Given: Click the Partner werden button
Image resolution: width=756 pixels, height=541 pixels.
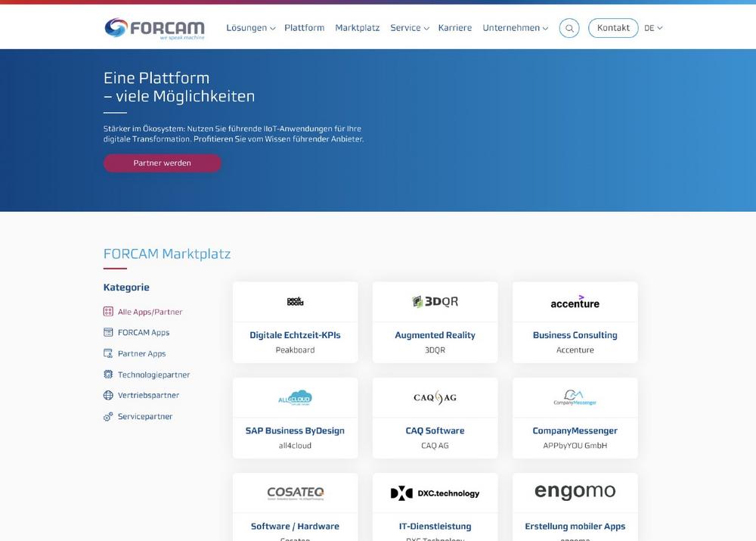Looking at the screenshot, I should coord(162,163).
